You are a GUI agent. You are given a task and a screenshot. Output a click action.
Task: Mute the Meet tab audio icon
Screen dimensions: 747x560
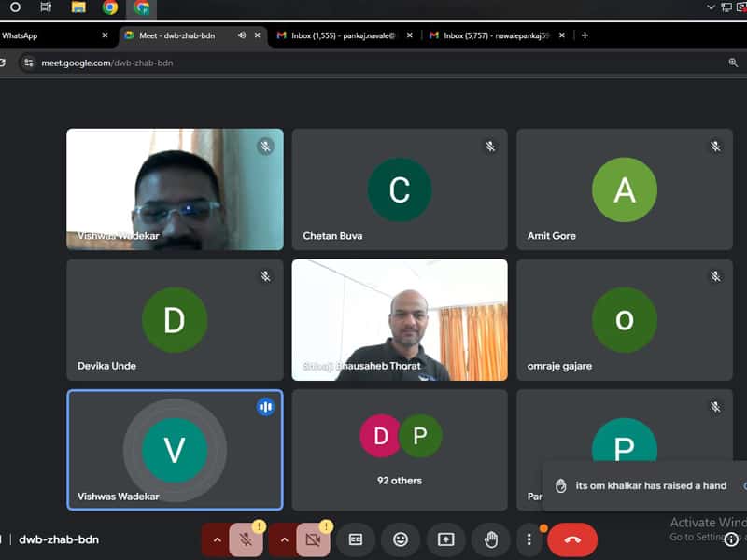(242, 35)
